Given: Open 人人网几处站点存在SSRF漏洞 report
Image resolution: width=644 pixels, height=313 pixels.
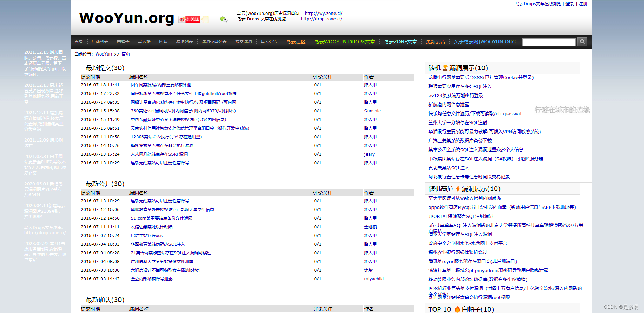Looking at the screenshot, I should coord(159,154).
